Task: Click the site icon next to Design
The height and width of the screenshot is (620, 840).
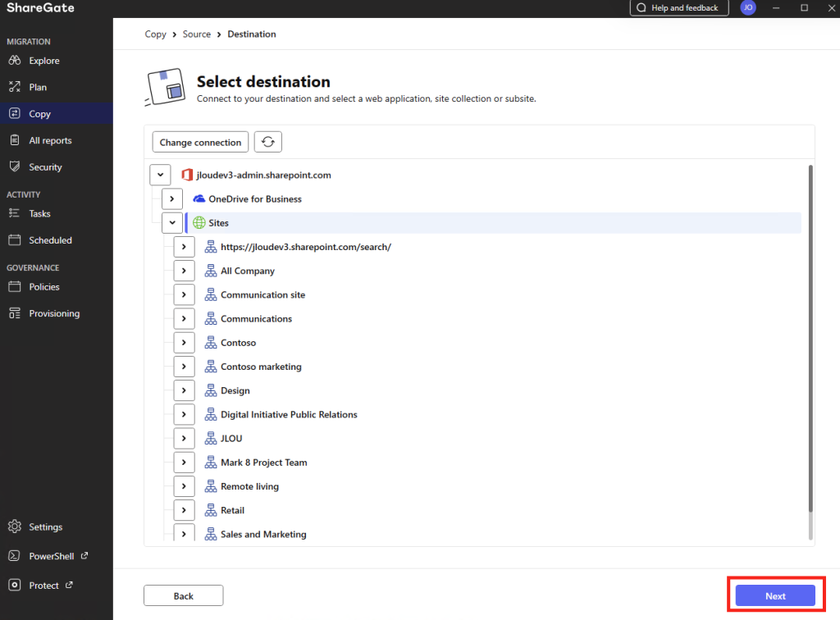Action: pyautogui.click(x=211, y=390)
